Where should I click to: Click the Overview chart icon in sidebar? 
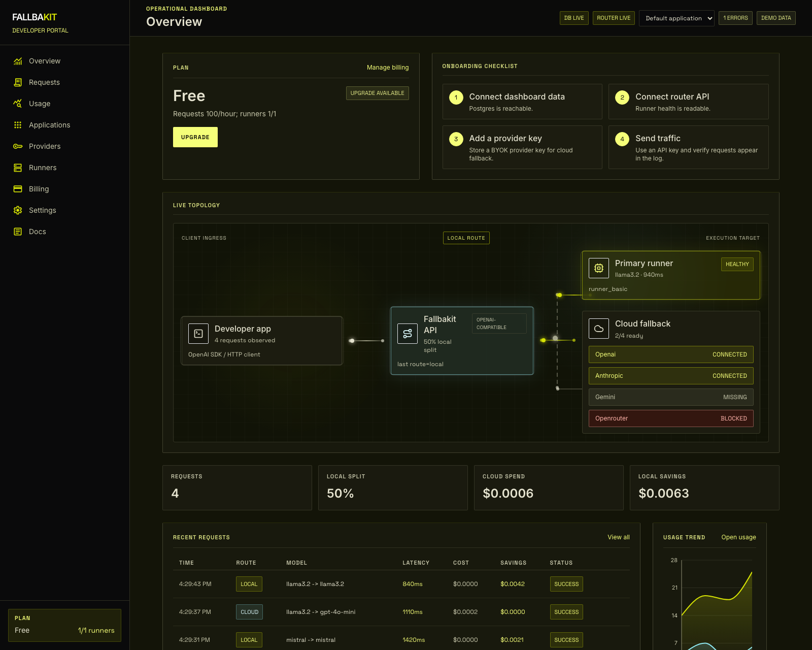coord(18,61)
